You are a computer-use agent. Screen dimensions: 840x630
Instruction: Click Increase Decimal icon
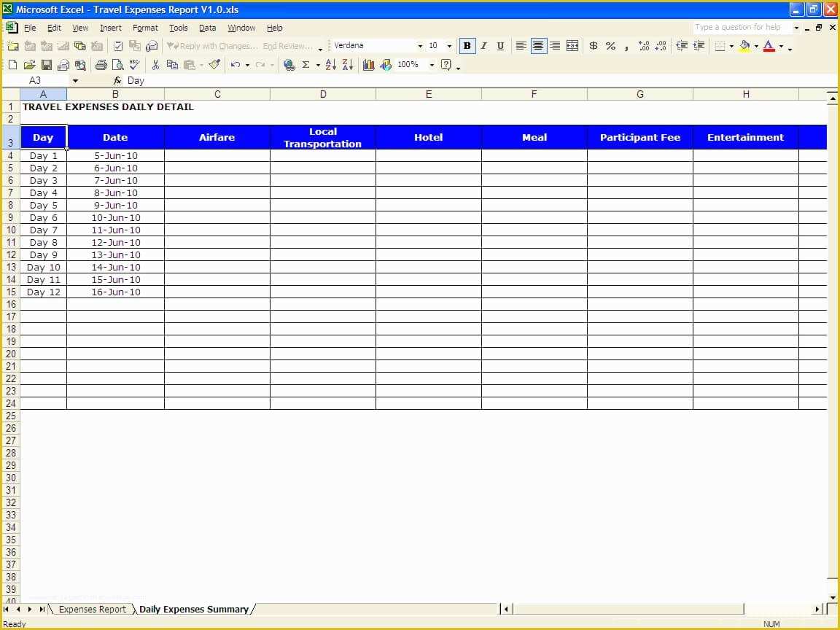click(644, 46)
